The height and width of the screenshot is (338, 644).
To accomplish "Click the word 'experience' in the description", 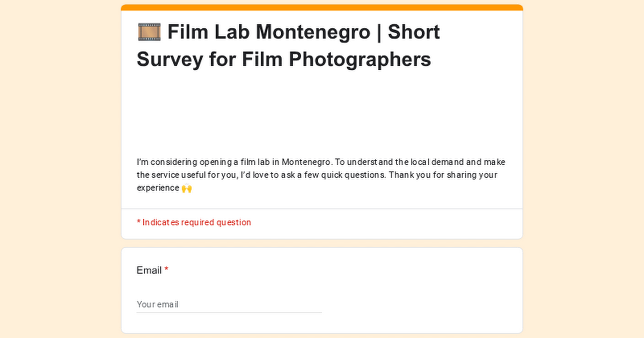I will point(158,188).
